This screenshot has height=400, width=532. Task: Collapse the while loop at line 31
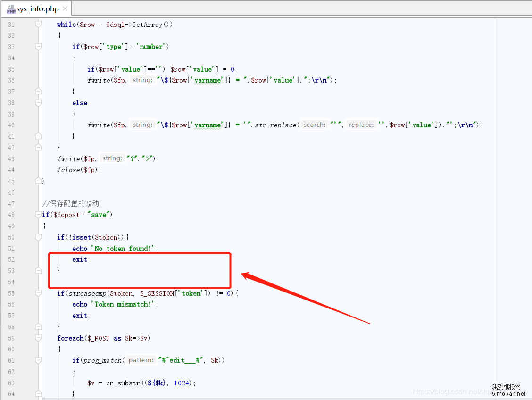tap(38, 25)
